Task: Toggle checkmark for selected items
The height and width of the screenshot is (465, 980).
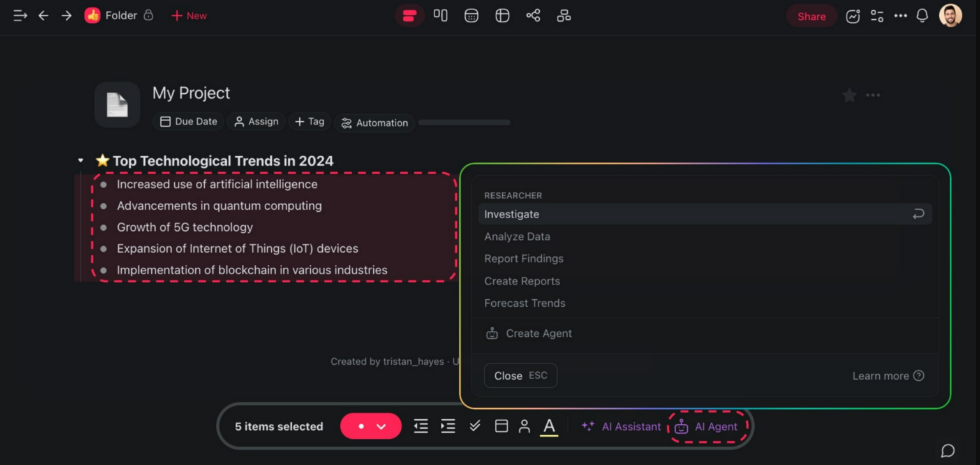Action: (475, 426)
